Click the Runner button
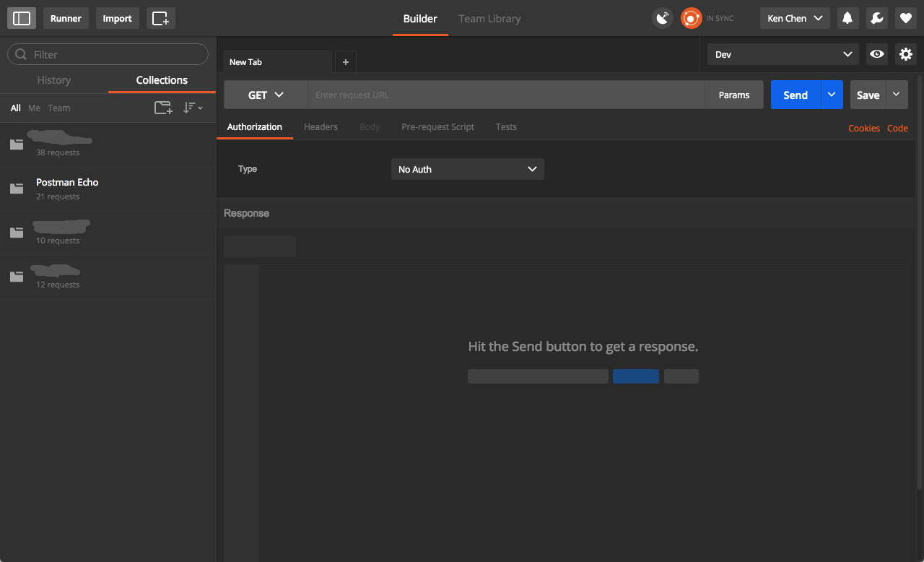The image size is (924, 562). [66, 18]
